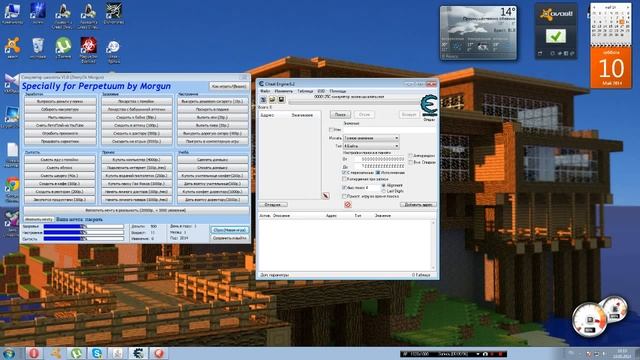The height and width of the screenshot is (360, 640).
Task: Enable the Speedhack checkbox
Action: tap(411, 162)
